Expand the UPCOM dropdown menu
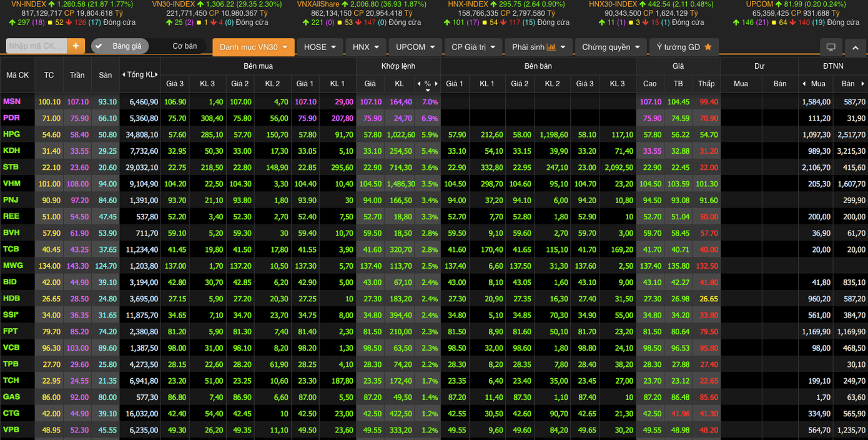 pyautogui.click(x=415, y=47)
